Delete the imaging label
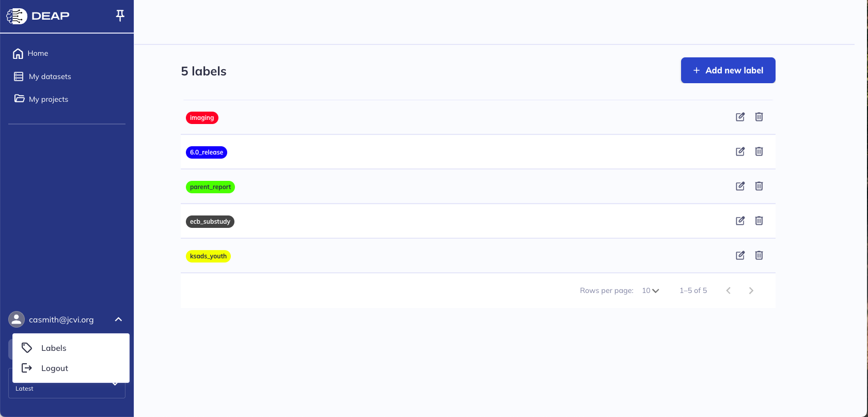The image size is (868, 417). pos(759,117)
